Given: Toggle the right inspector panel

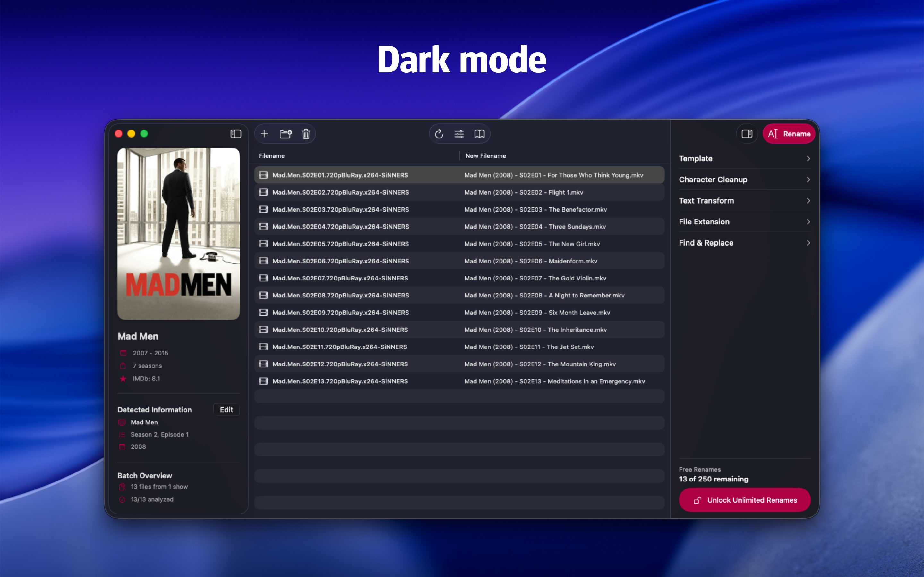Looking at the screenshot, I should pyautogui.click(x=747, y=134).
